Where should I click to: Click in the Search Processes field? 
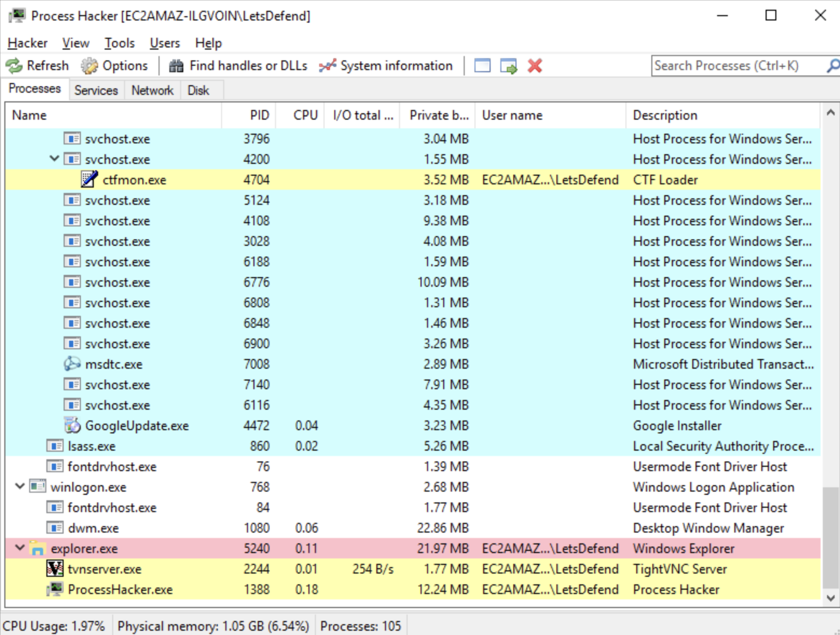pyautogui.click(x=738, y=66)
